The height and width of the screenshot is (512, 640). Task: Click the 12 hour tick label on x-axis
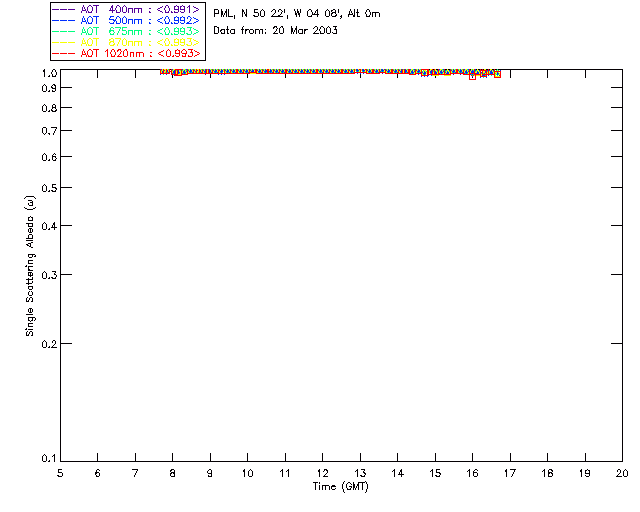coord(322,473)
